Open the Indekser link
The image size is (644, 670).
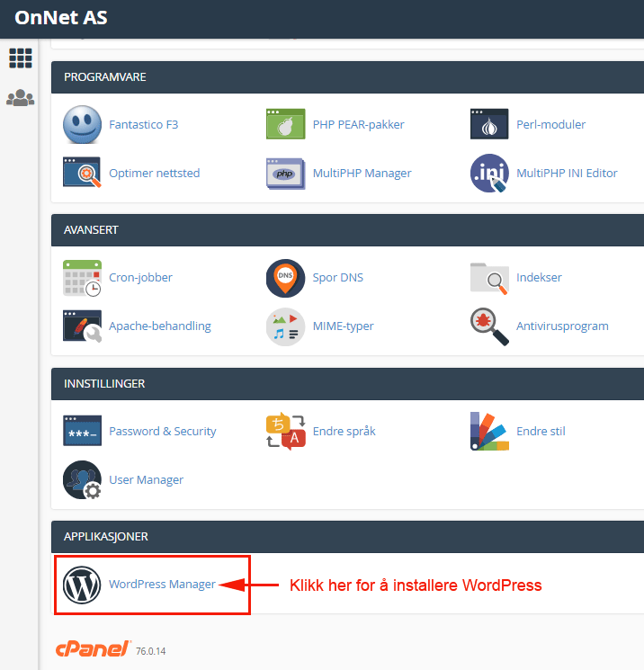point(539,277)
